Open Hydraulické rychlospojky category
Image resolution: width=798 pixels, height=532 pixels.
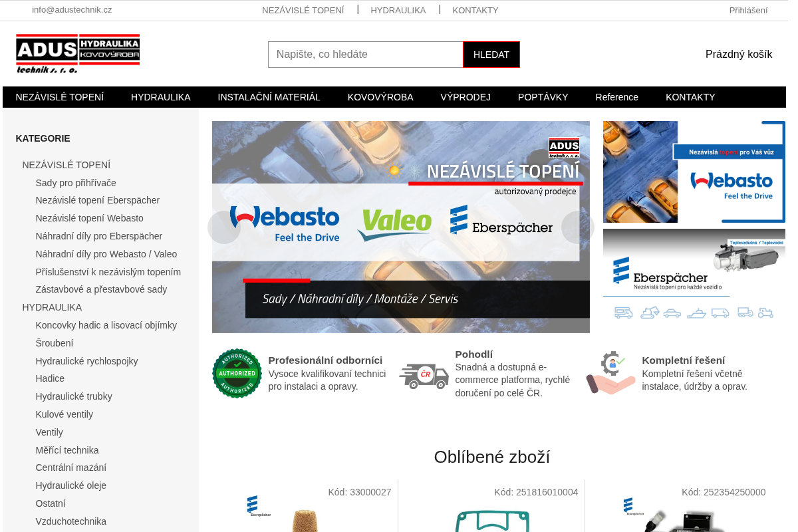(x=87, y=361)
